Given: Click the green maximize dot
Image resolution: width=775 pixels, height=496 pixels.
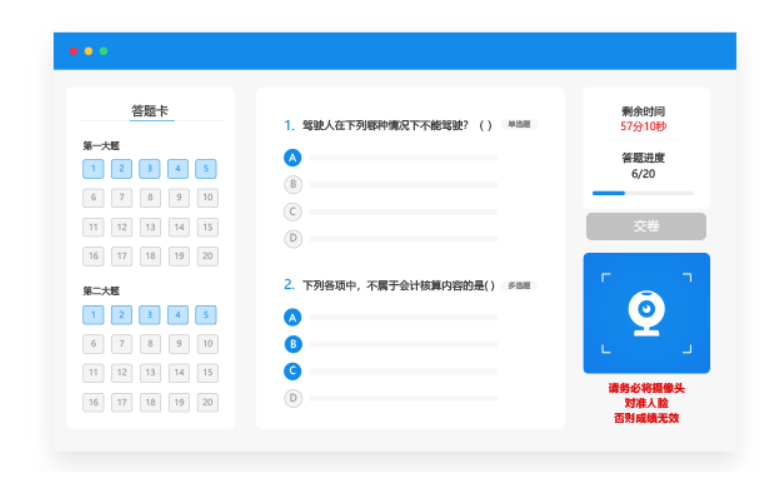Looking at the screenshot, I should 103,51.
